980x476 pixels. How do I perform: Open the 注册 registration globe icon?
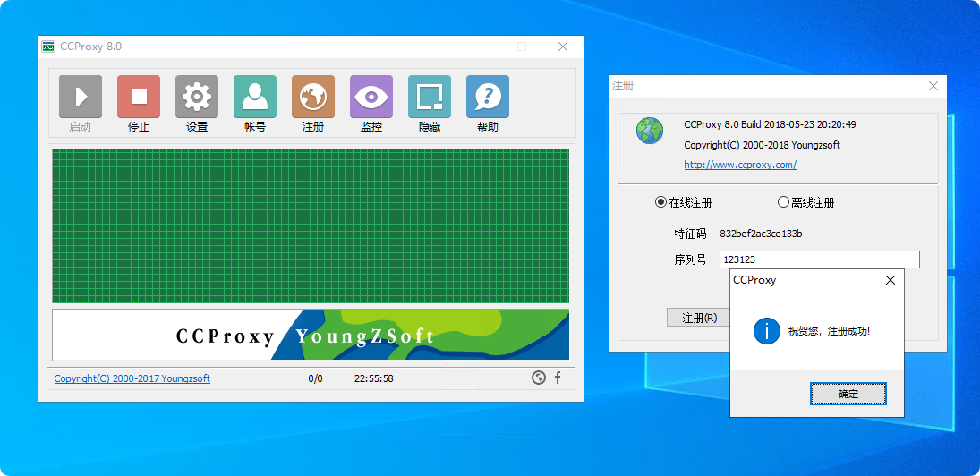coord(313,97)
